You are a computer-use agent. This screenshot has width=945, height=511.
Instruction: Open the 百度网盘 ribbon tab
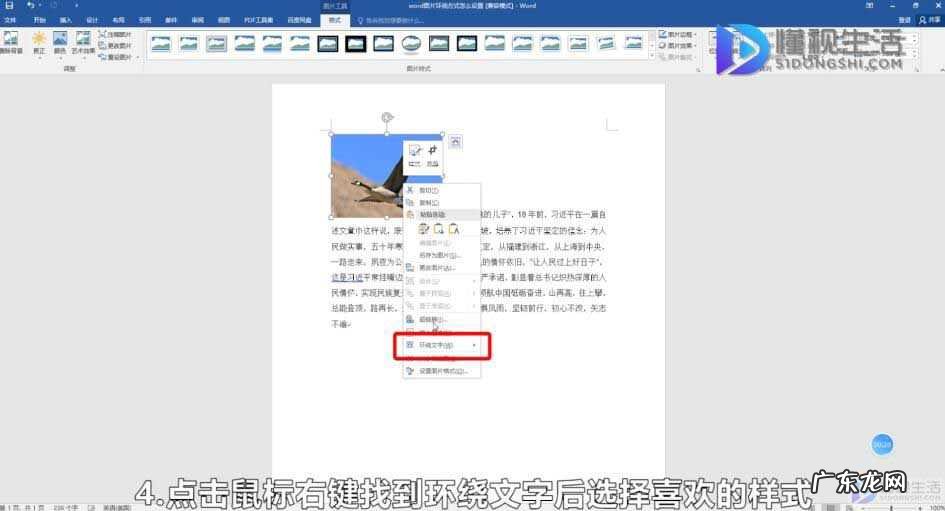pos(299,20)
